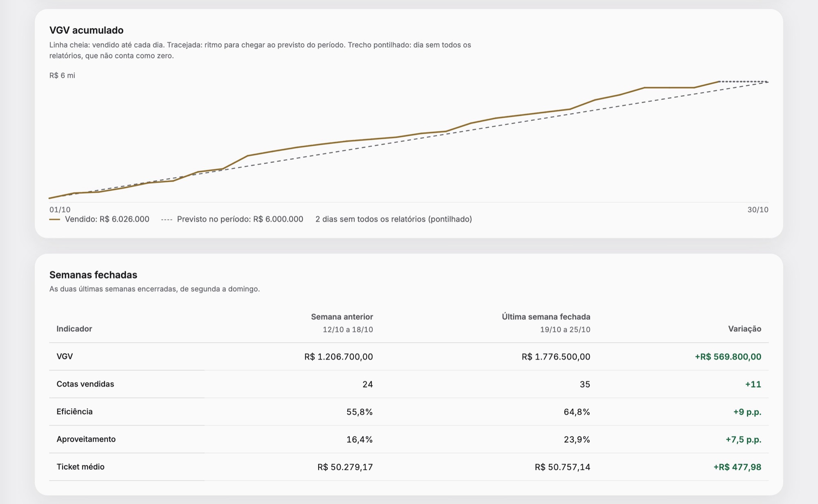Click VGV value 'R$ 1.776.500,00'
The image size is (818, 504).
(x=556, y=357)
